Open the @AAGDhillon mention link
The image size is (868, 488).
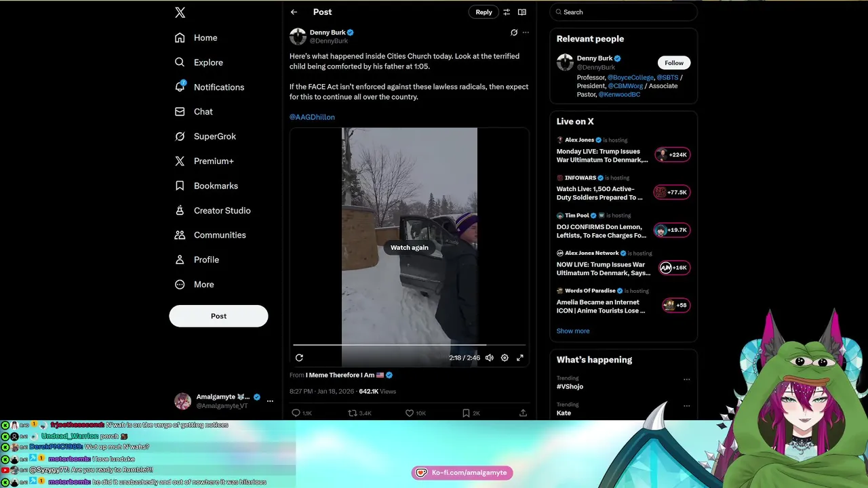pyautogui.click(x=312, y=117)
